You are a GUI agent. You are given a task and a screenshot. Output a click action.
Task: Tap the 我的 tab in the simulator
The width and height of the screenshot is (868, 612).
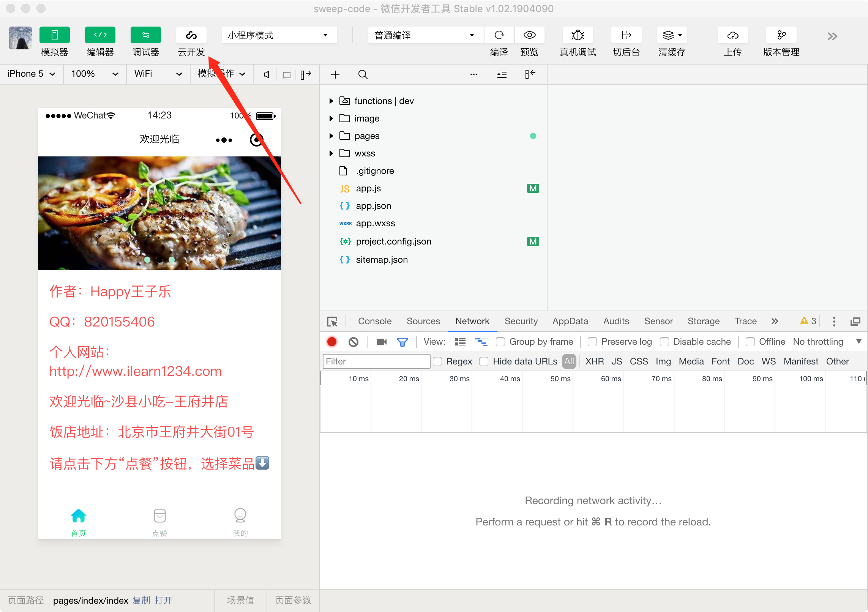240,523
